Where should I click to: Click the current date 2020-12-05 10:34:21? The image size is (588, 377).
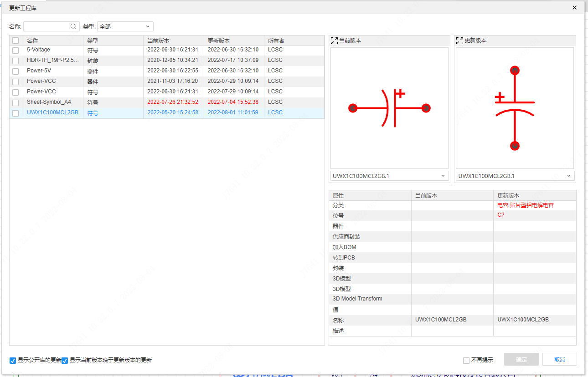173,60
